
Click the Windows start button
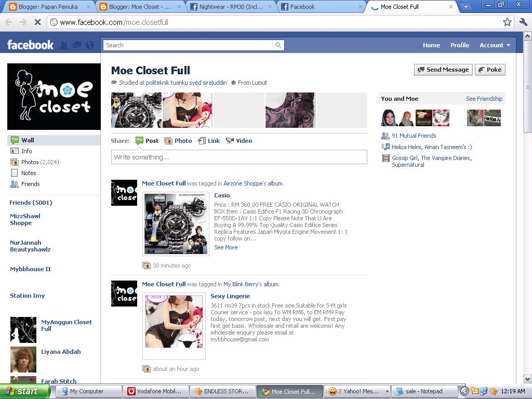(x=25, y=392)
